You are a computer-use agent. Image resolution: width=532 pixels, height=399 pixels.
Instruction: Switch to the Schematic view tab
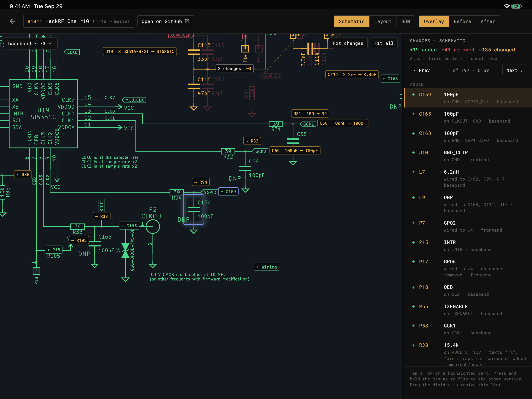tap(352, 21)
